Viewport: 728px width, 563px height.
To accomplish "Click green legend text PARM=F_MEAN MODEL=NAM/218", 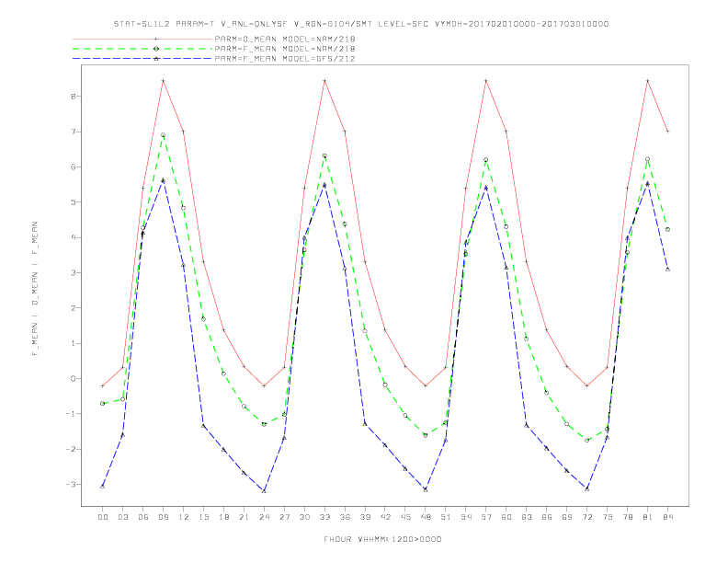I will click(285, 49).
